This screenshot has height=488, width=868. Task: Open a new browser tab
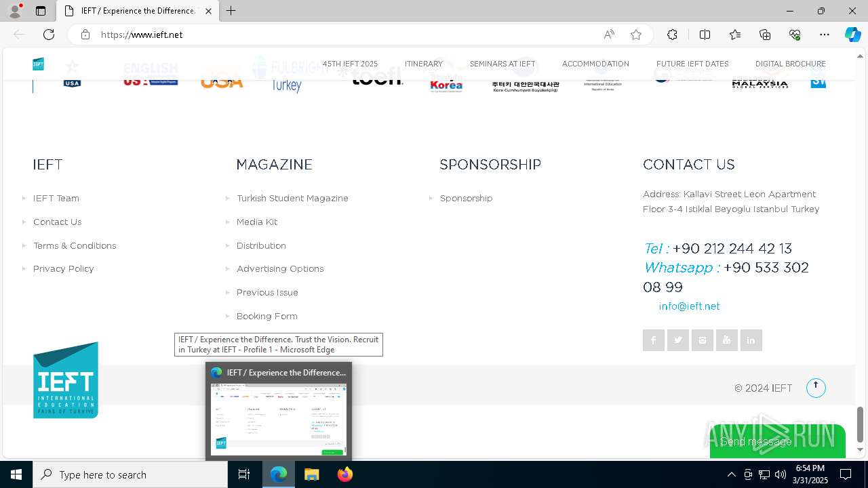click(231, 11)
